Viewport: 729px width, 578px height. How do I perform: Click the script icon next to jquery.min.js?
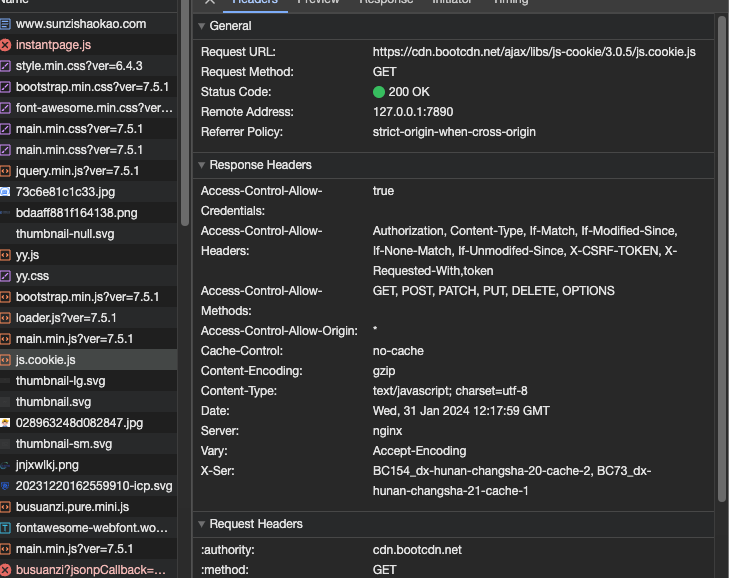[5, 171]
